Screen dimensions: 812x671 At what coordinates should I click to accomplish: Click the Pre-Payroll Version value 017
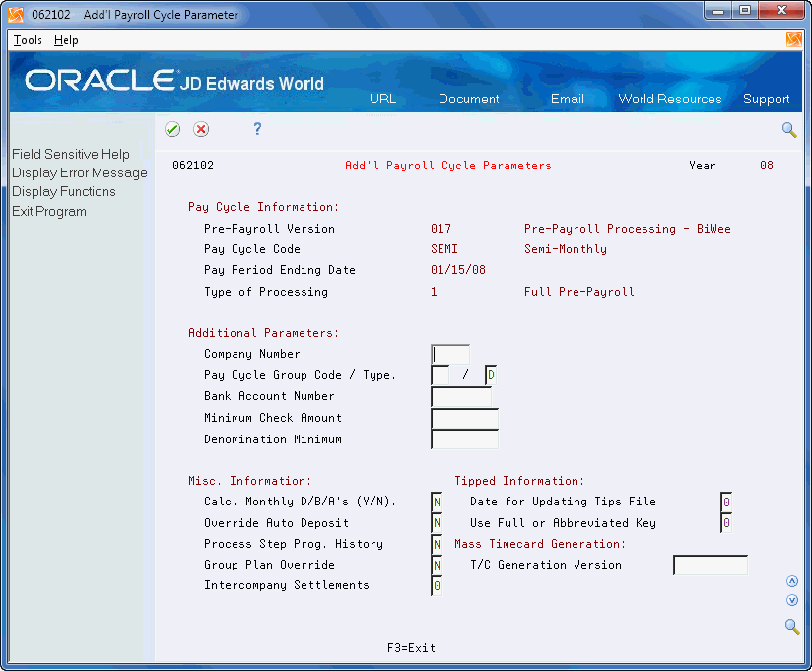point(440,229)
